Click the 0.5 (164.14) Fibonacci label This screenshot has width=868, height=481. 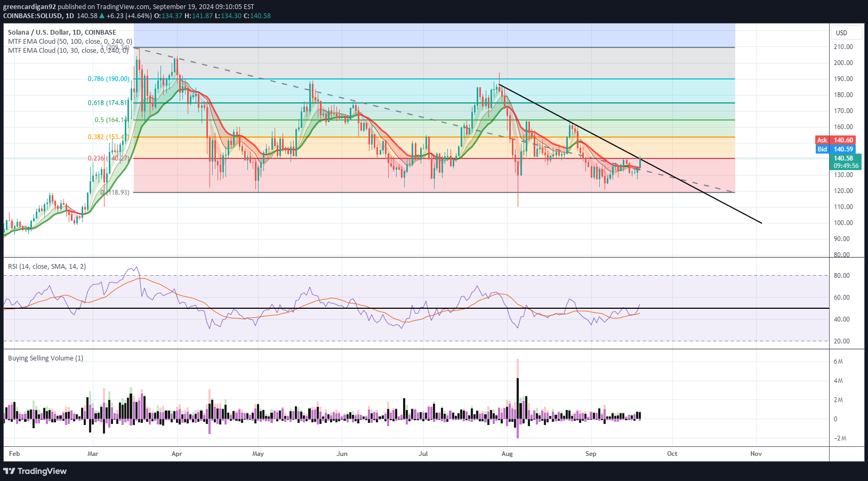(x=111, y=120)
